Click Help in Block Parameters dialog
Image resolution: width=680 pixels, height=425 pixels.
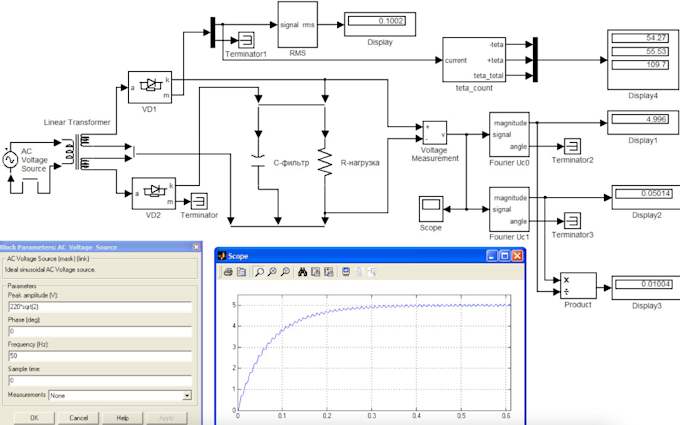point(123,418)
